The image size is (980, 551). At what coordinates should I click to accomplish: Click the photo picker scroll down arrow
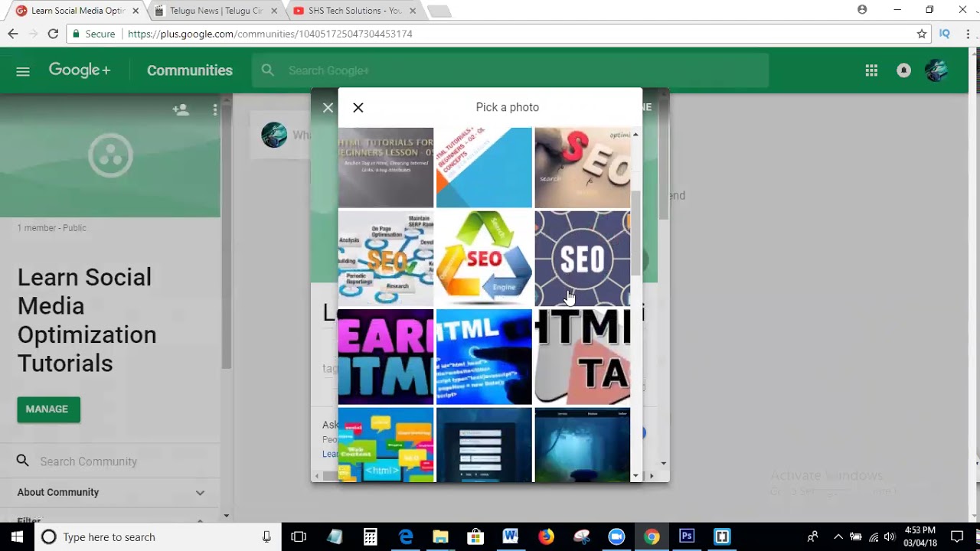tap(635, 476)
